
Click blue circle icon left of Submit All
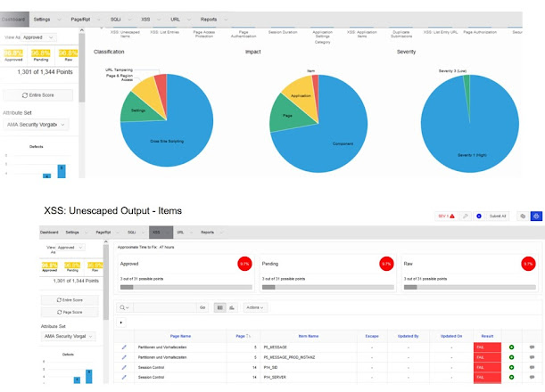(479, 216)
